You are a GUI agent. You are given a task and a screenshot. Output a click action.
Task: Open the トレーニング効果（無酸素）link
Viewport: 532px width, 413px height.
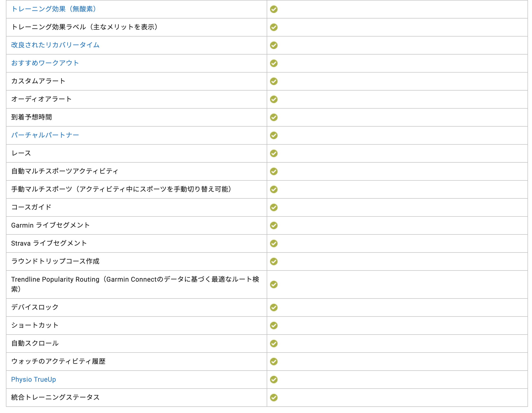54,9
